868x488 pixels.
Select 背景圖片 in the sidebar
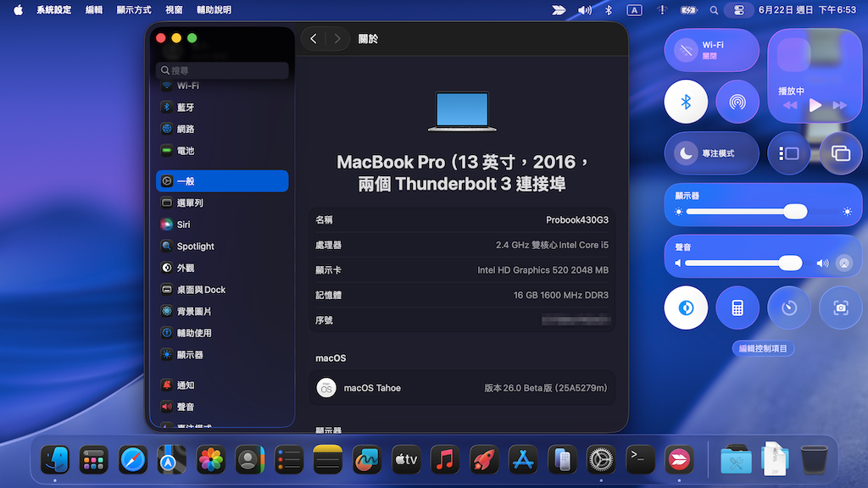click(222, 312)
